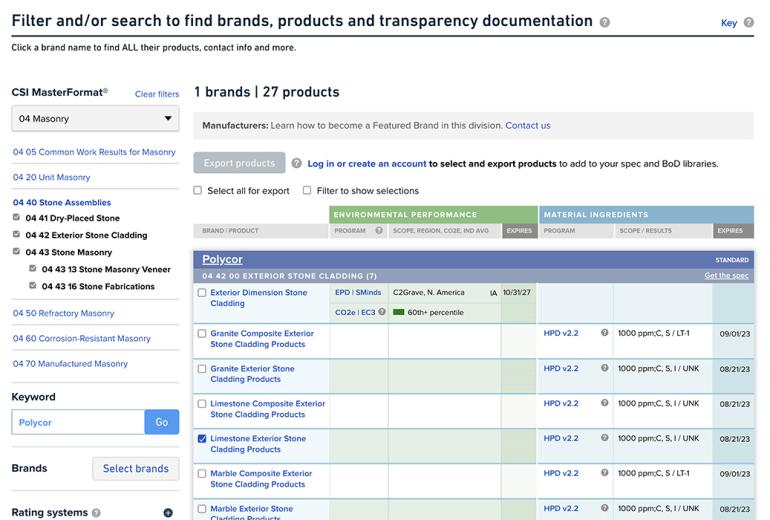Click HPD help icon in Granite Composite row
This screenshot has width=770, height=520.
coord(605,333)
